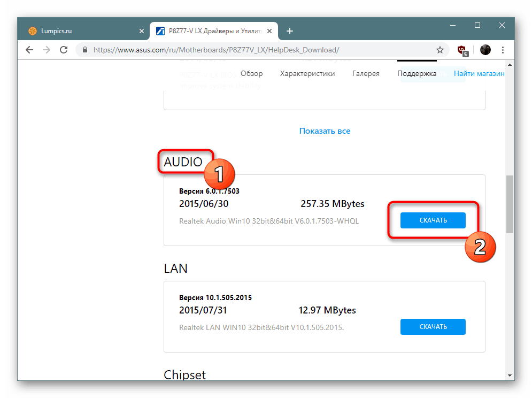The image size is (532, 398).
Task: Go back using browser back arrow
Action: coord(29,50)
